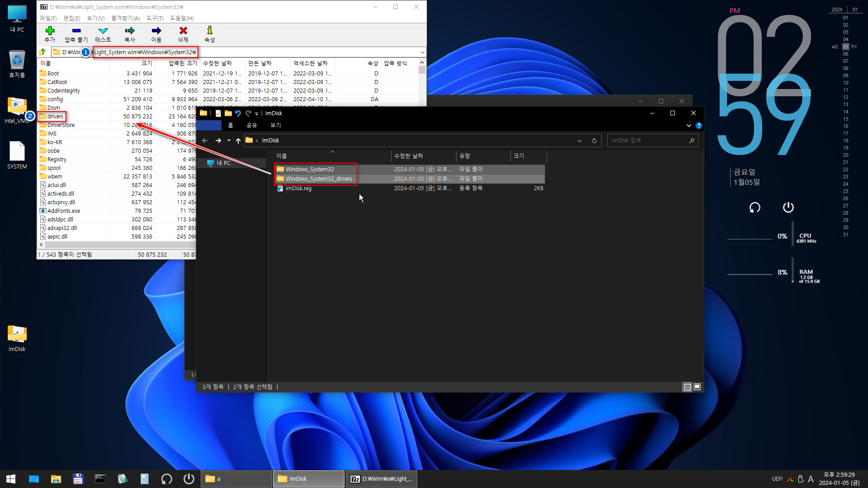Sort Explorer by Size (크기) column
This screenshot has height=488, width=868.
point(528,156)
